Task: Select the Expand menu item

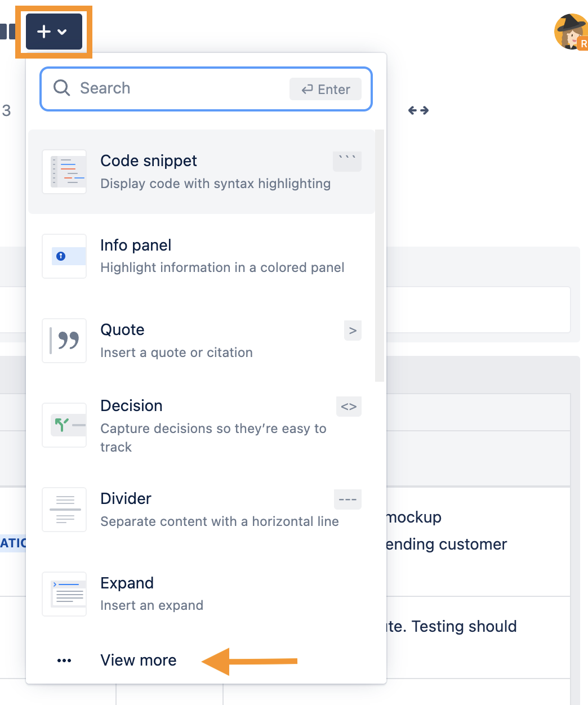Action: coord(202,594)
